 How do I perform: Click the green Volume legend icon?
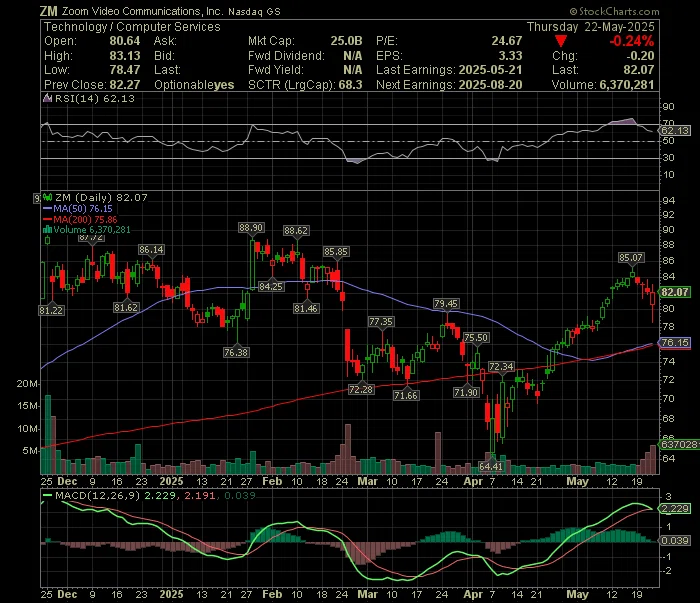47,230
